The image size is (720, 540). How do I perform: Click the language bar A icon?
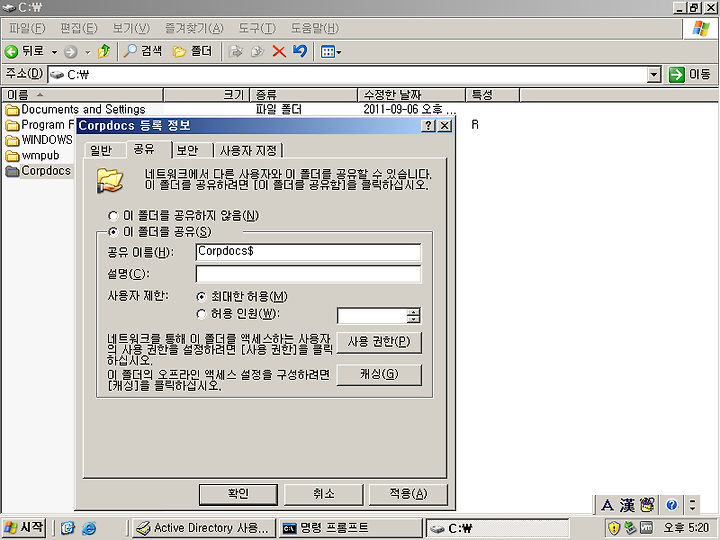[607, 506]
